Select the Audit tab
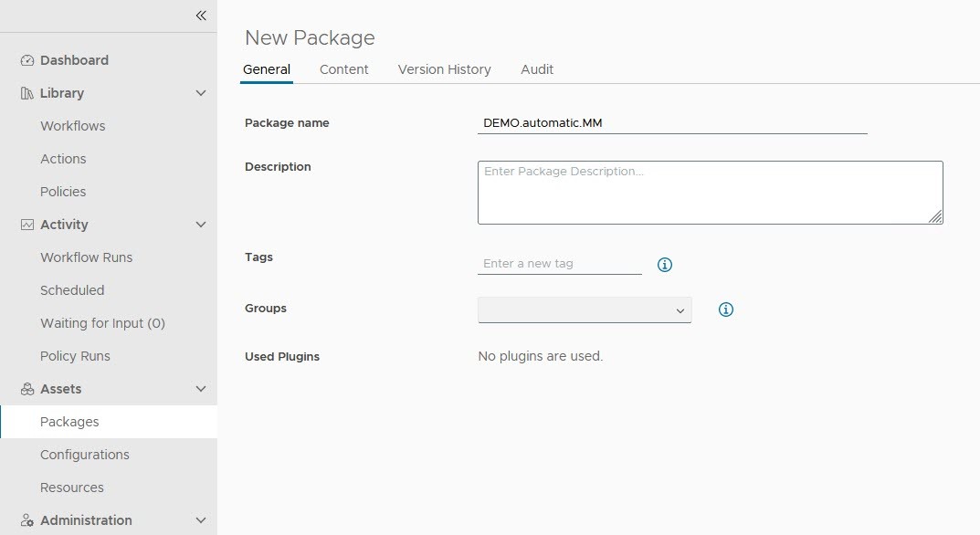Screen dimensions: 980x535 point(537,69)
